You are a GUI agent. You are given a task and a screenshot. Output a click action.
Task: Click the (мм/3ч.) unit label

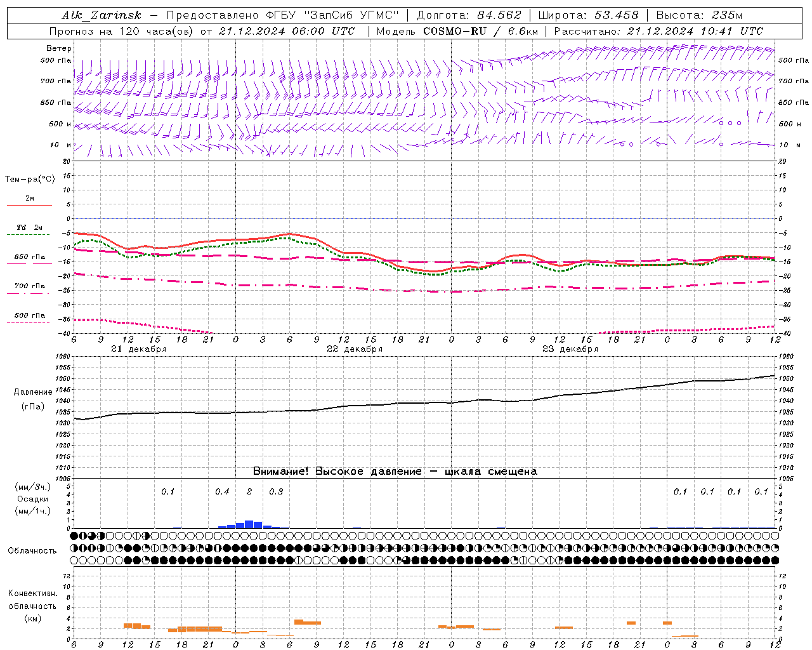pyautogui.click(x=33, y=487)
